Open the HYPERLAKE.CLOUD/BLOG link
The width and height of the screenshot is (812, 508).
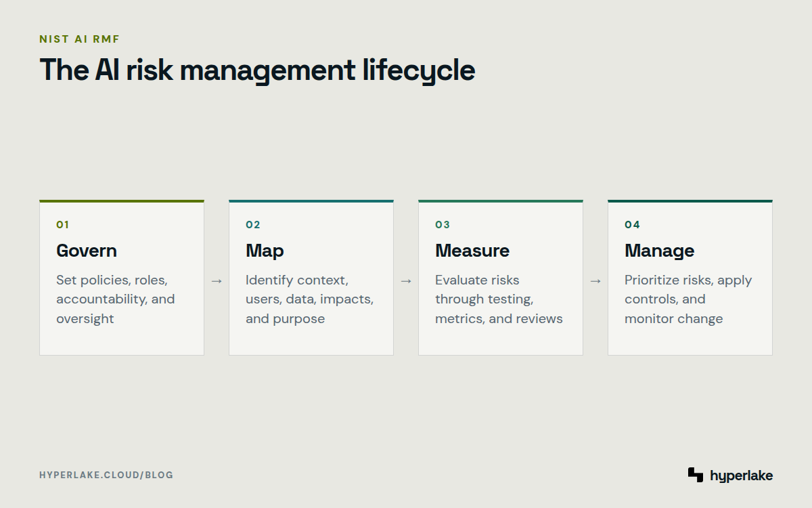(x=106, y=475)
